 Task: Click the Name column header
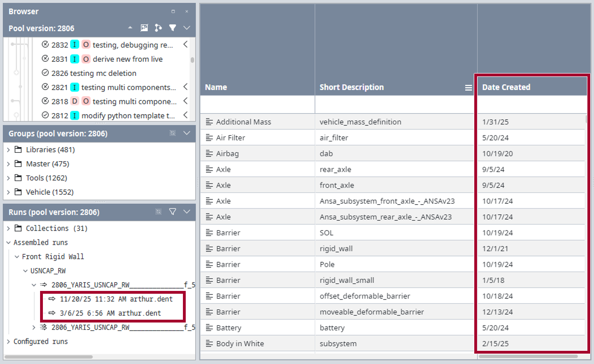[216, 87]
